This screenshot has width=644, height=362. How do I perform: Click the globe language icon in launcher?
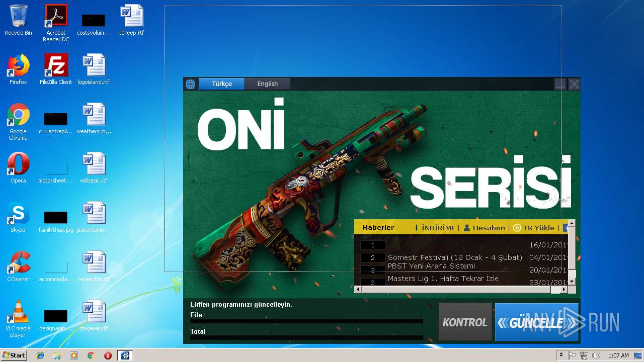[x=190, y=84]
